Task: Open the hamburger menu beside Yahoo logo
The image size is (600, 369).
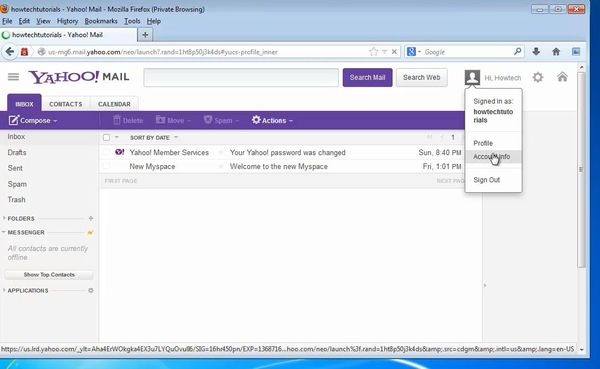Action: click(x=13, y=77)
